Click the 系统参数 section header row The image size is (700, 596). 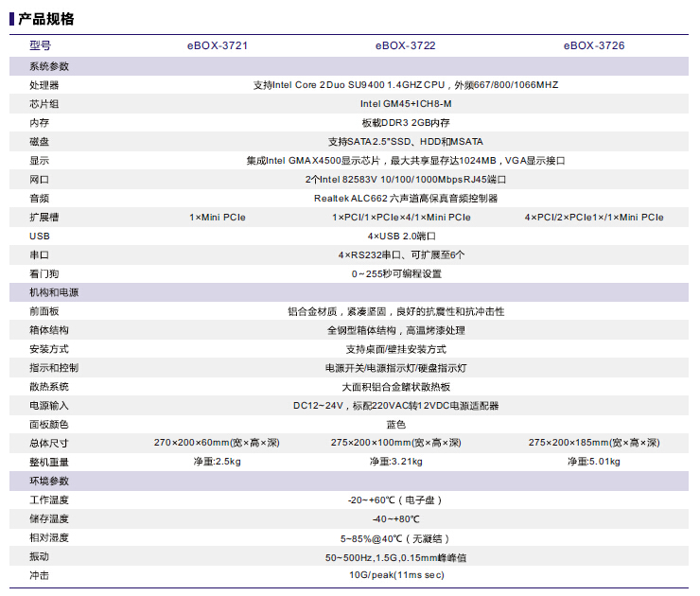tap(49, 66)
